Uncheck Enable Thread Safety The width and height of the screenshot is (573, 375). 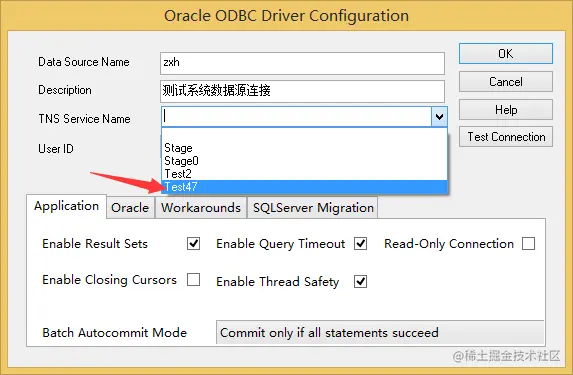point(360,281)
